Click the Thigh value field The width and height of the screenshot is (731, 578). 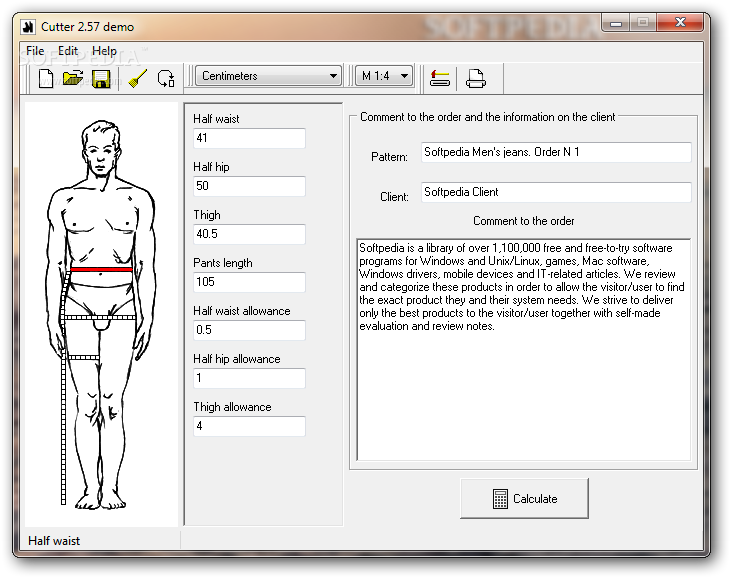point(249,234)
